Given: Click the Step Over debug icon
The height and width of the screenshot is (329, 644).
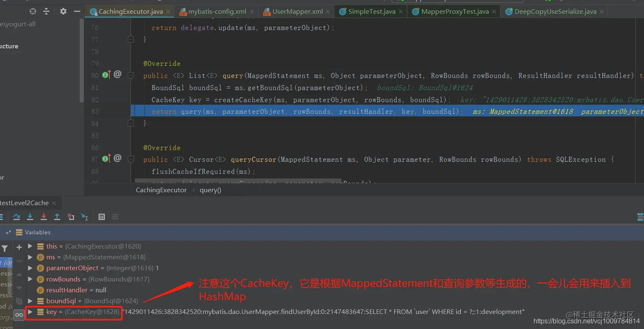Looking at the screenshot, I should point(17,217).
